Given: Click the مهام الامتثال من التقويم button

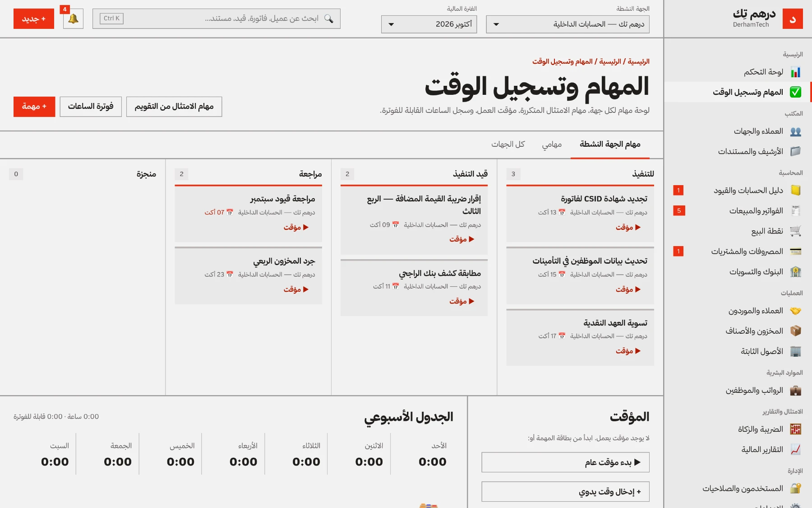Looking at the screenshot, I should [x=174, y=107].
